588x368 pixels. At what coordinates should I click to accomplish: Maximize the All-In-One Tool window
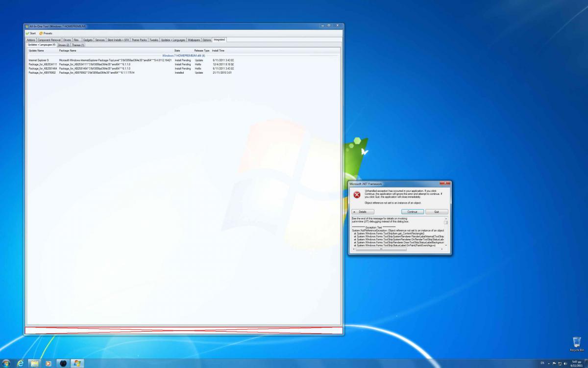pyautogui.click(x=329, y=26)
